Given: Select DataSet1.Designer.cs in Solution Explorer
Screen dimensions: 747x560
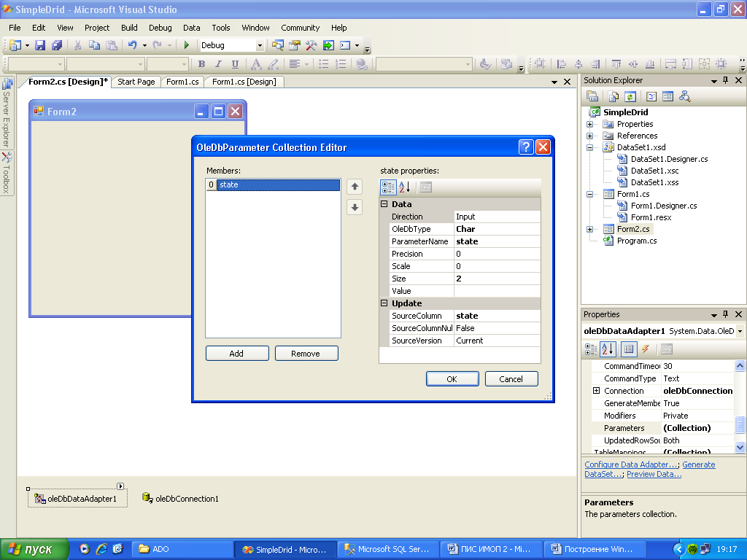Looking at the screenshot, I should 669,159.
